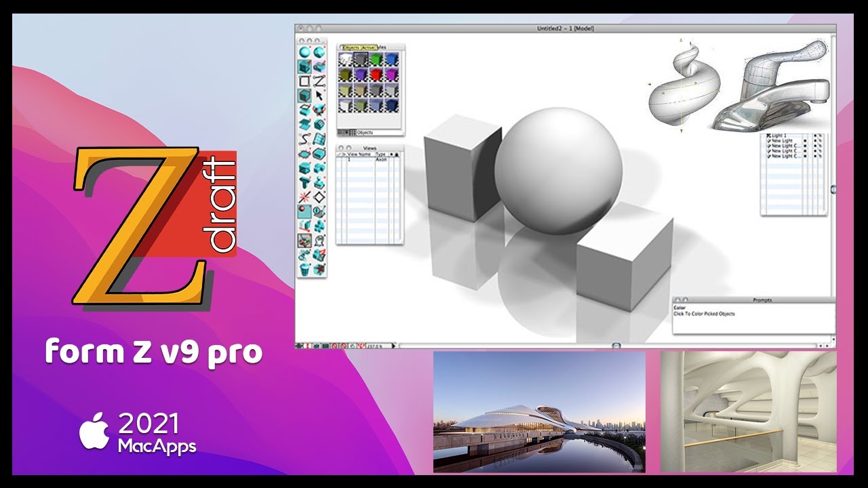868x488 pixels.
Task: Activate the red sphere Color tool
Action: point(304,211)
